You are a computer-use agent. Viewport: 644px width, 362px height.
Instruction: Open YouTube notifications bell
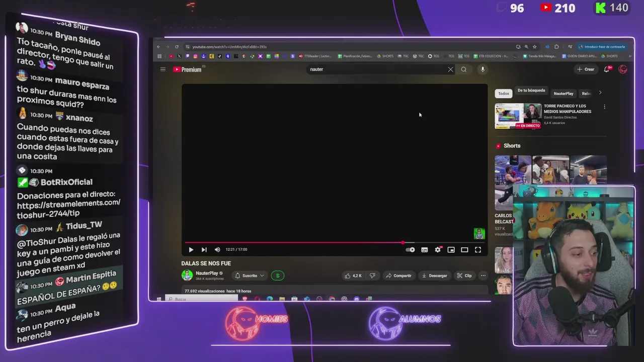tap(607, 69)
